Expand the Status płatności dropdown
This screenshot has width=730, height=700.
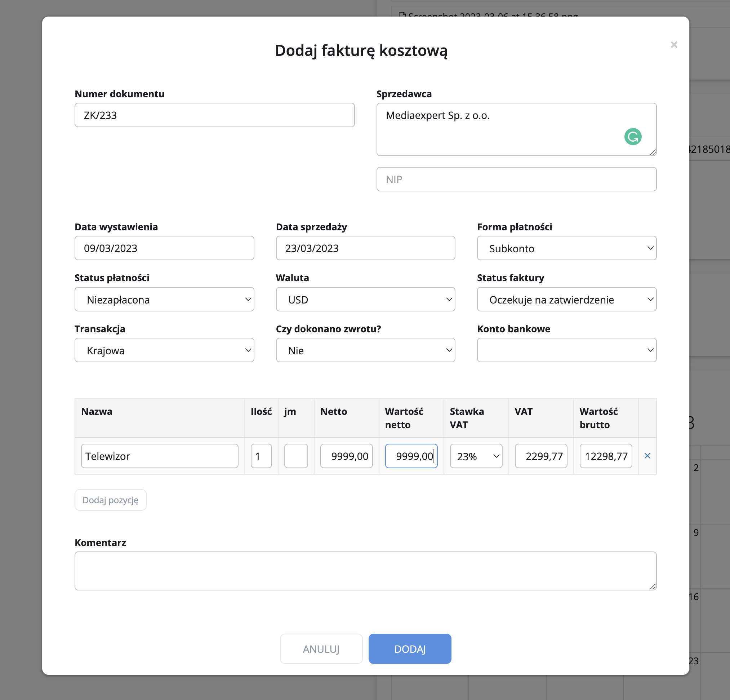pyautogui.click(x=164, y=299)
